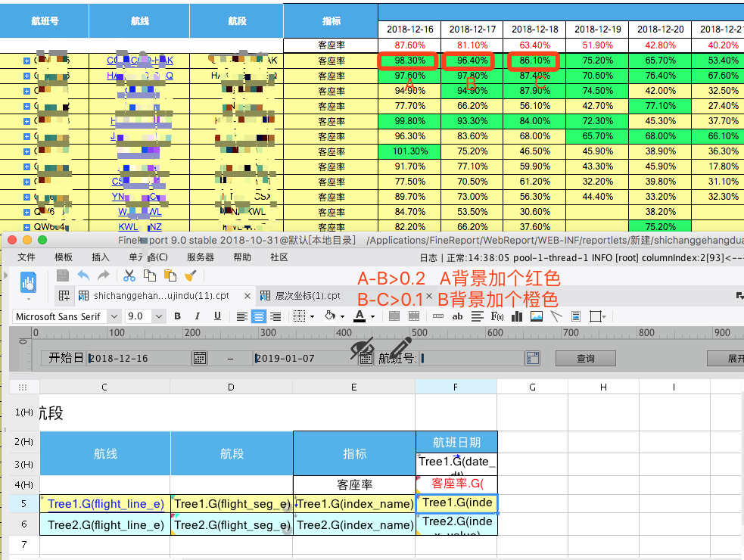Apply italic formatting
744x560 pixels.
[197, 316]
